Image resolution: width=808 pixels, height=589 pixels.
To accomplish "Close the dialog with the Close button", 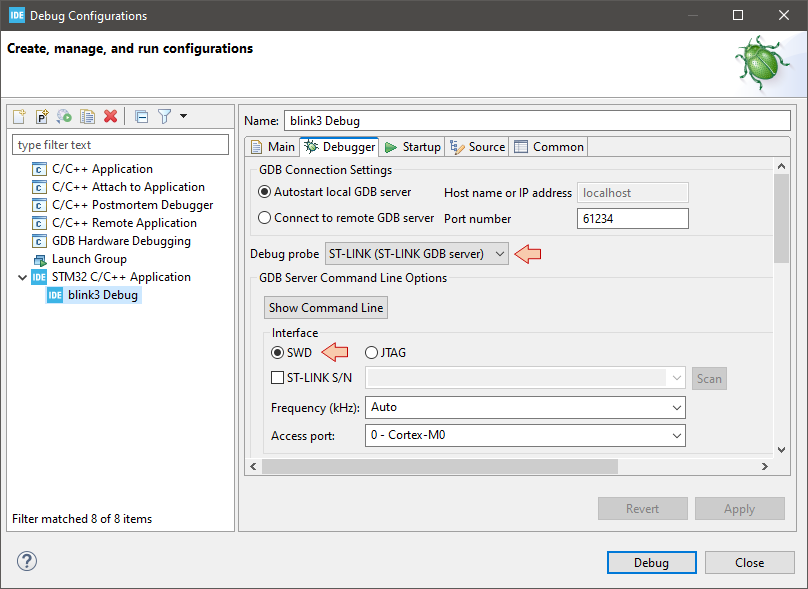I will [x=749, y=562].
